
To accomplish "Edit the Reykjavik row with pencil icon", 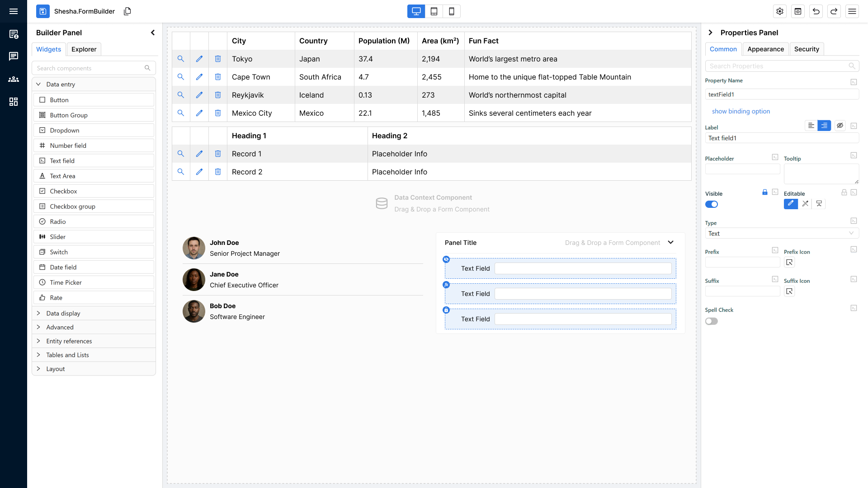I will click(199, 95).
